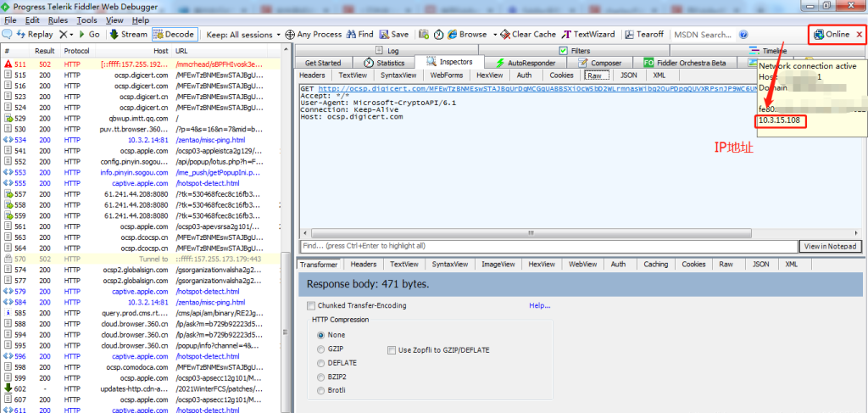The height and width of the screenshot is (413, 868).
Task: Open the Edit menu
Action: 32,20
